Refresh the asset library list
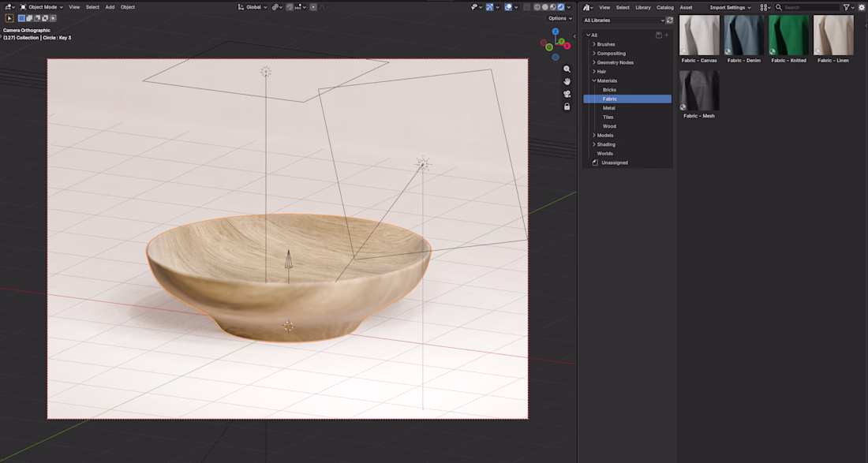This screenshot has width=868, height=463. coord(670,21)
